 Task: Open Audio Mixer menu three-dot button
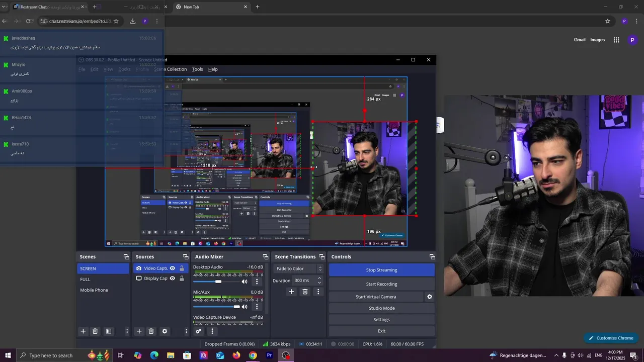(212, 331)
